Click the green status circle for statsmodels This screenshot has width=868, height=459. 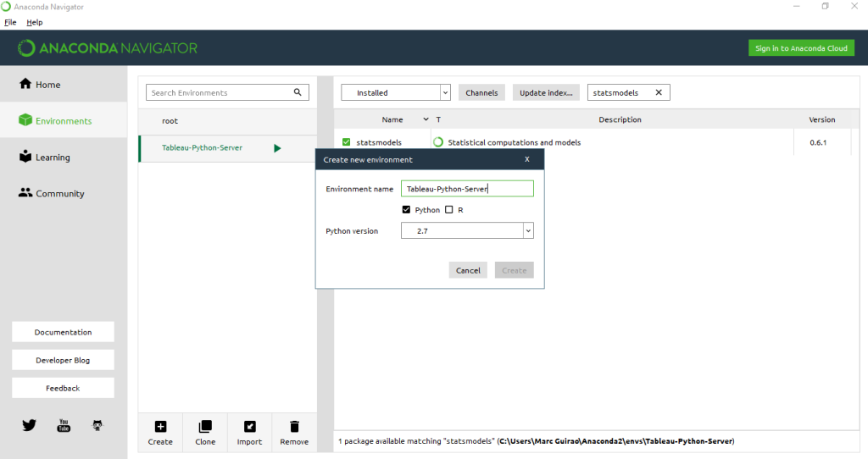[438, 142]
